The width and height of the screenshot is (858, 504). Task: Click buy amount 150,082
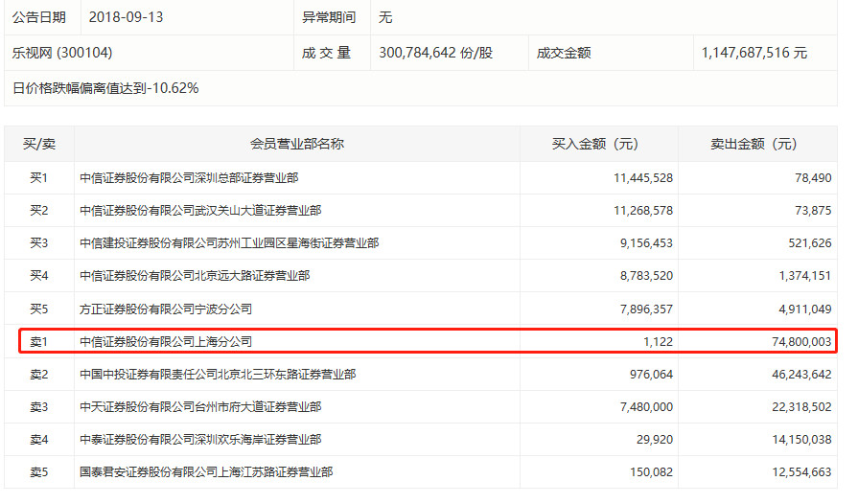[651, 472]
